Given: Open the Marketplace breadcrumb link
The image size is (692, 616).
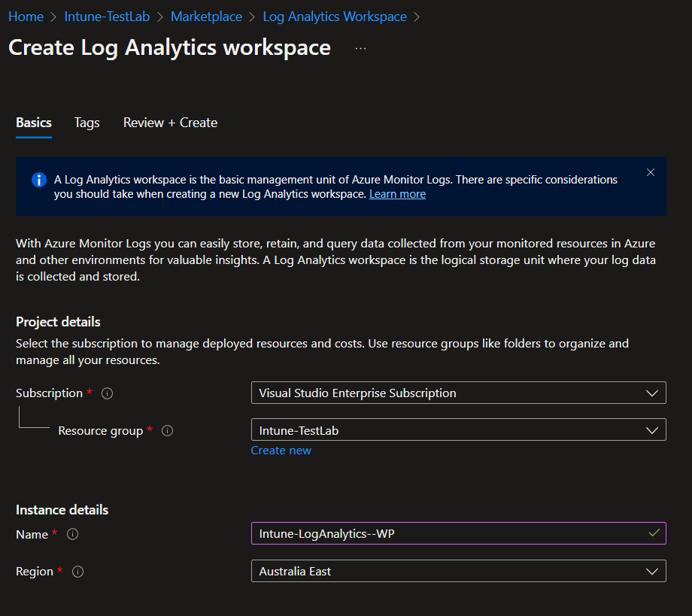Looking at the screenshot, I should [x=206, y=17].
